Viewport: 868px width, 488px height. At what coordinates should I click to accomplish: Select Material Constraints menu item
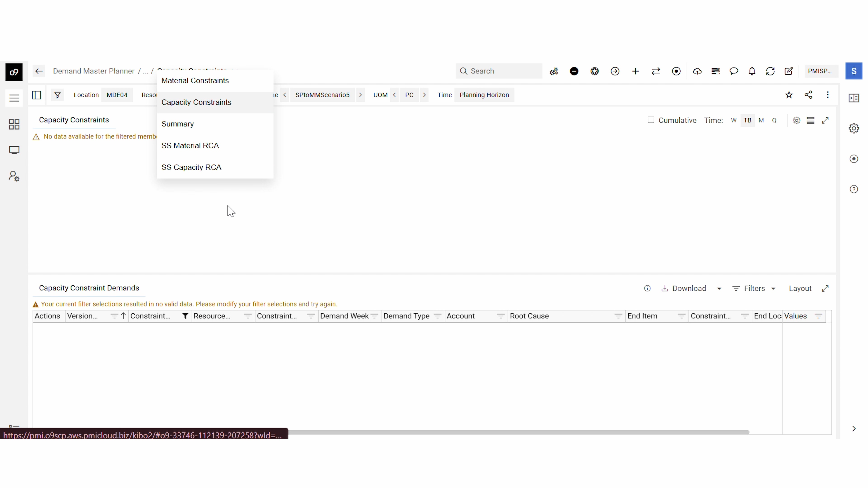click(x=215, y=80)
